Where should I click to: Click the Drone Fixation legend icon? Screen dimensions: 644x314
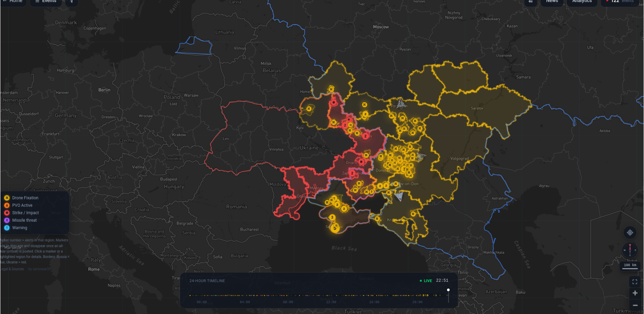pyautogui.click(x=7, y=198)
